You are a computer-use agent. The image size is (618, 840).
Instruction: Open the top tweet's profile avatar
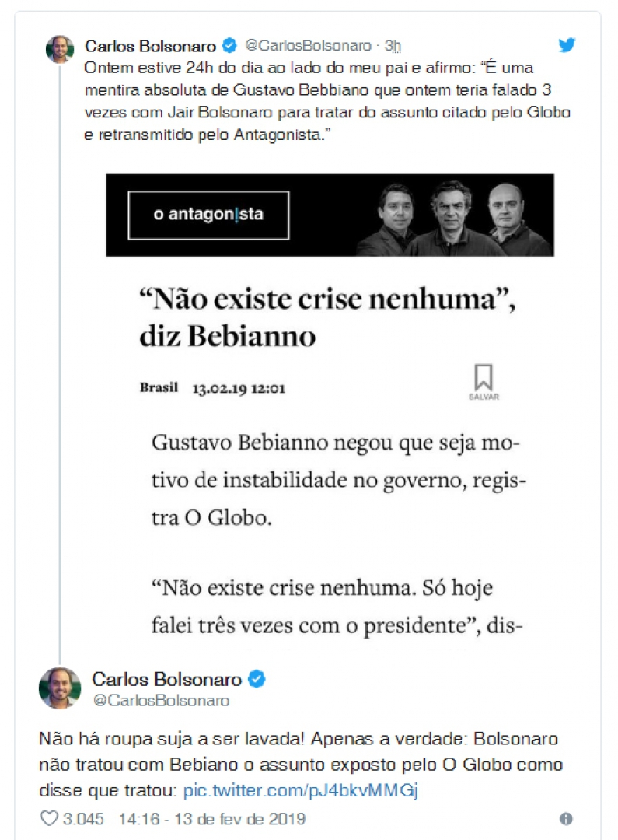coord(60,48)
